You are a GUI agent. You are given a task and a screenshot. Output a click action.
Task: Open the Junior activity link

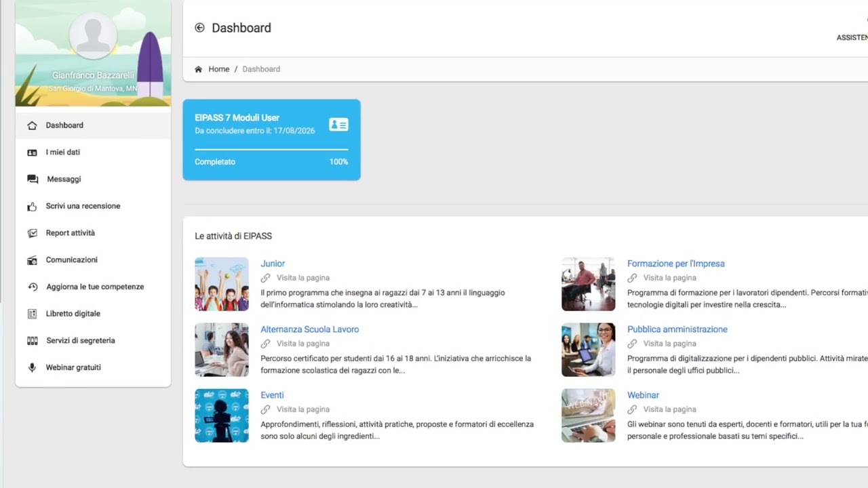tap(273, 264)
